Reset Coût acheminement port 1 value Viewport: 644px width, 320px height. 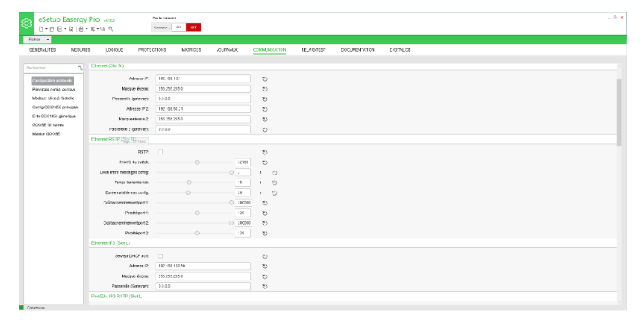(x=265, y=203)
